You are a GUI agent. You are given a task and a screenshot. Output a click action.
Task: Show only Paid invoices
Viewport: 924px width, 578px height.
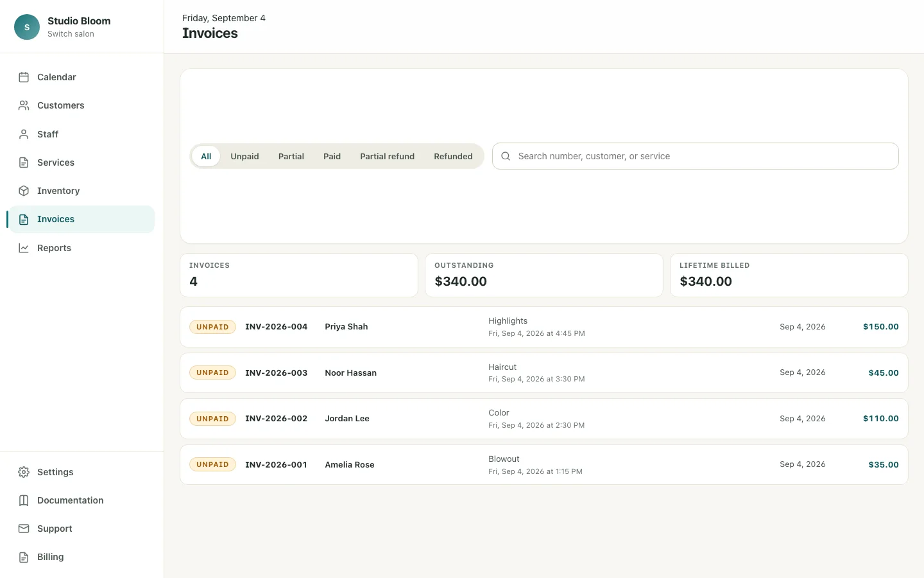[332, 156]
